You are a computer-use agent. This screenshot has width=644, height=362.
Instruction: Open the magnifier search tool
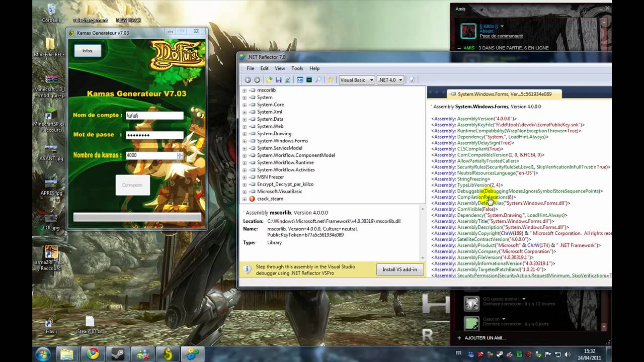click(x=318, y=80)
